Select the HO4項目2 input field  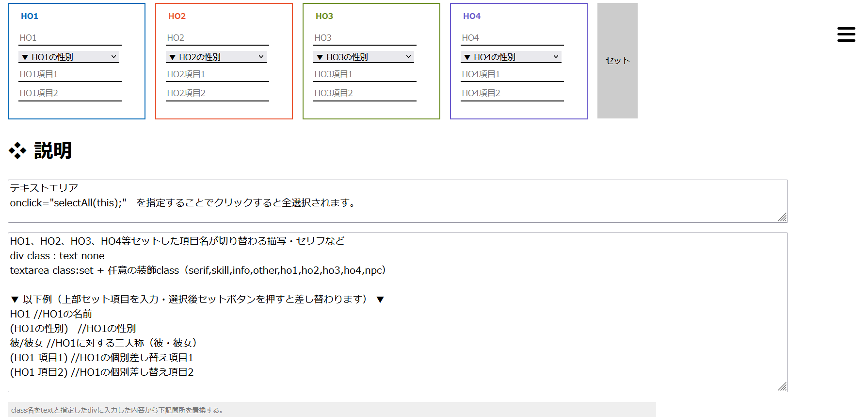[512, 93]
